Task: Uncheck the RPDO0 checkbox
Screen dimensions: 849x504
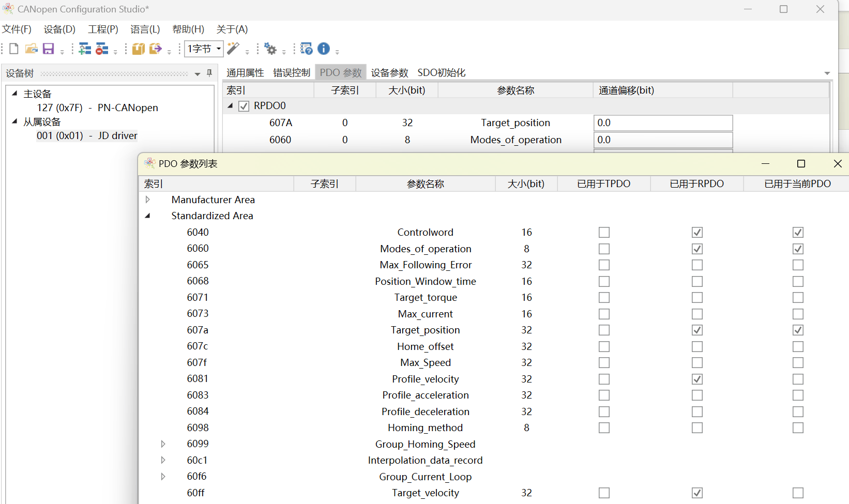Action: point(244,106)
